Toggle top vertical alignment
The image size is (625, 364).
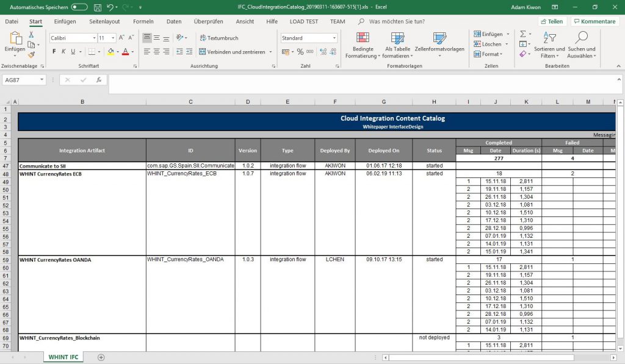click(x=147, y=38)
